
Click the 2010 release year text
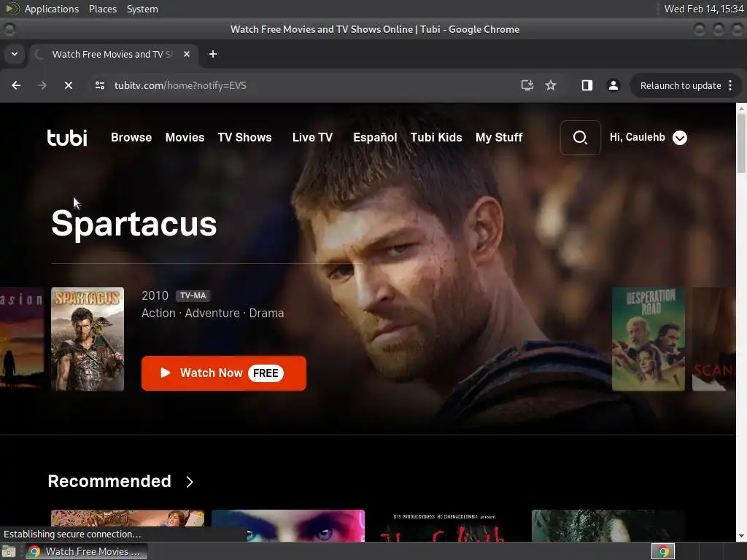[x=155, y=296]
